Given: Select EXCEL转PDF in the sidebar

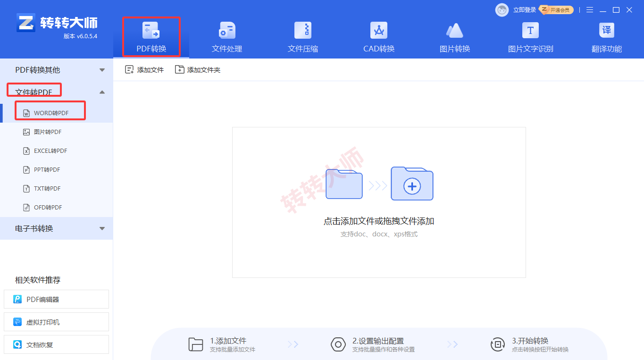Looking at the screenshot, I should (x=57, y=151).
